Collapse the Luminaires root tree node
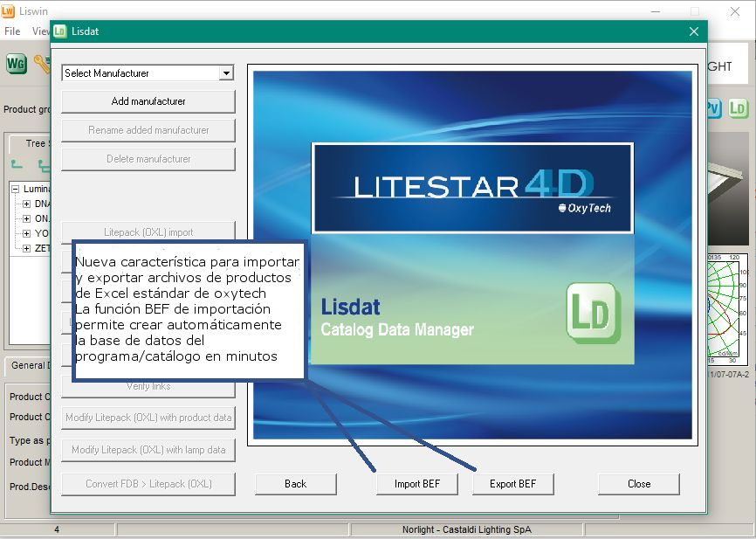 click(x=16, y=189)
